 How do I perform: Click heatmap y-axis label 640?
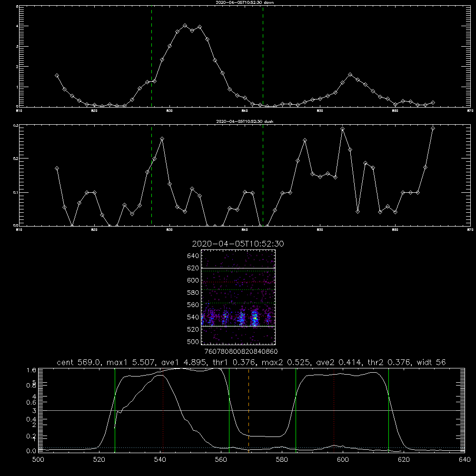pos(193,256)
